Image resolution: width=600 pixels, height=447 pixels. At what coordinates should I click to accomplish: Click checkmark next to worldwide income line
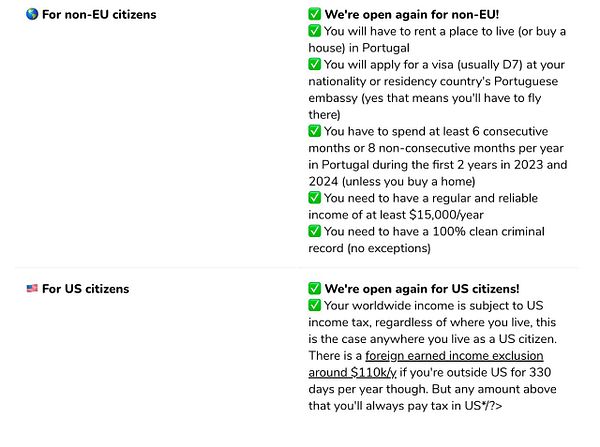tap(314, 305)
